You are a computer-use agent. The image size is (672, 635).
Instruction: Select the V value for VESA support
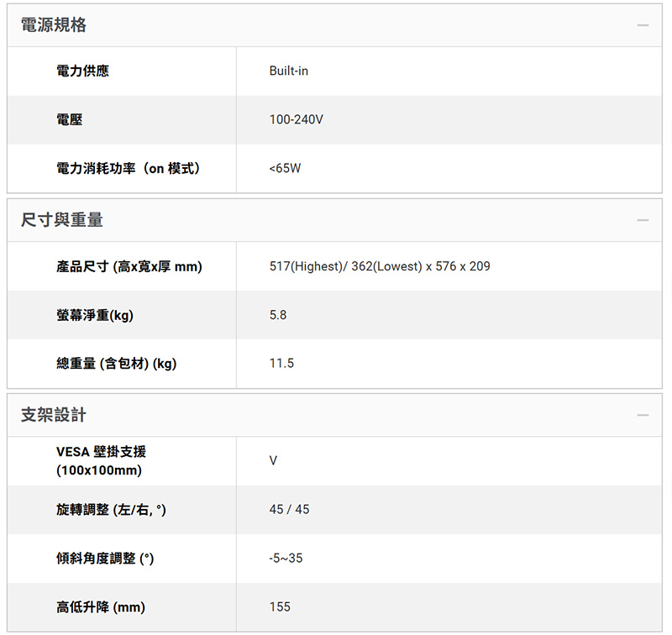(x=273, y=460)
